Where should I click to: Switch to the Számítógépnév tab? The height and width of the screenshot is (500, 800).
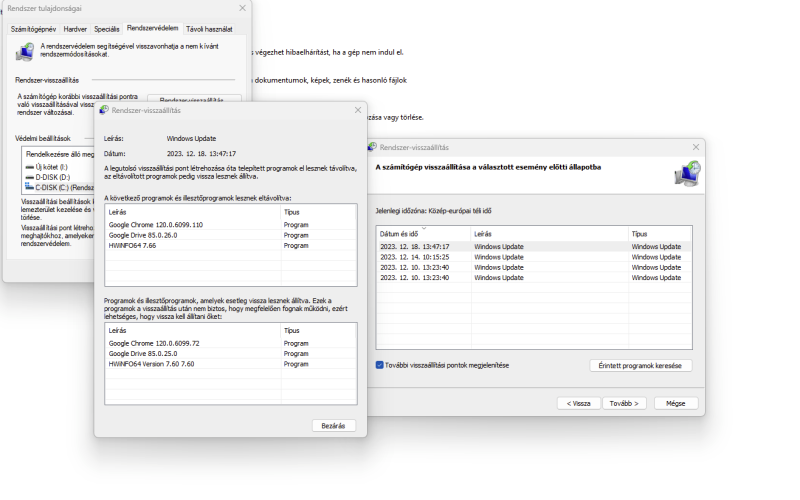(x=33, y=29)
